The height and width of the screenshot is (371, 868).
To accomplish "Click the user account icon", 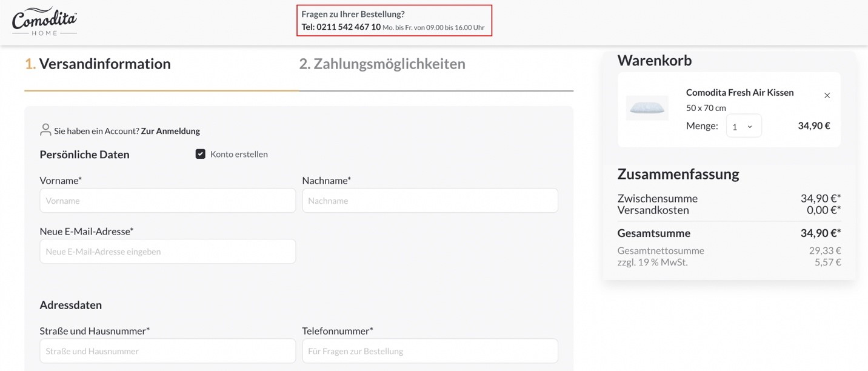I will coord(45,130).
